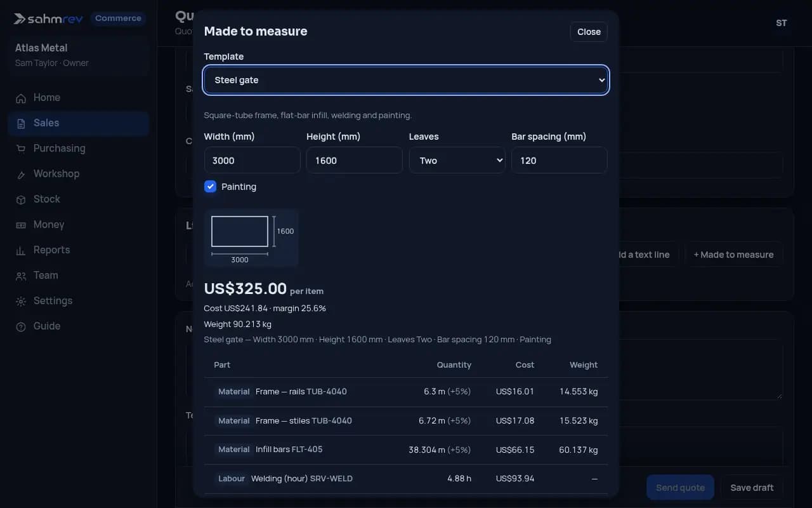Go to Purchasing in the sidebar

pos(79,149)
